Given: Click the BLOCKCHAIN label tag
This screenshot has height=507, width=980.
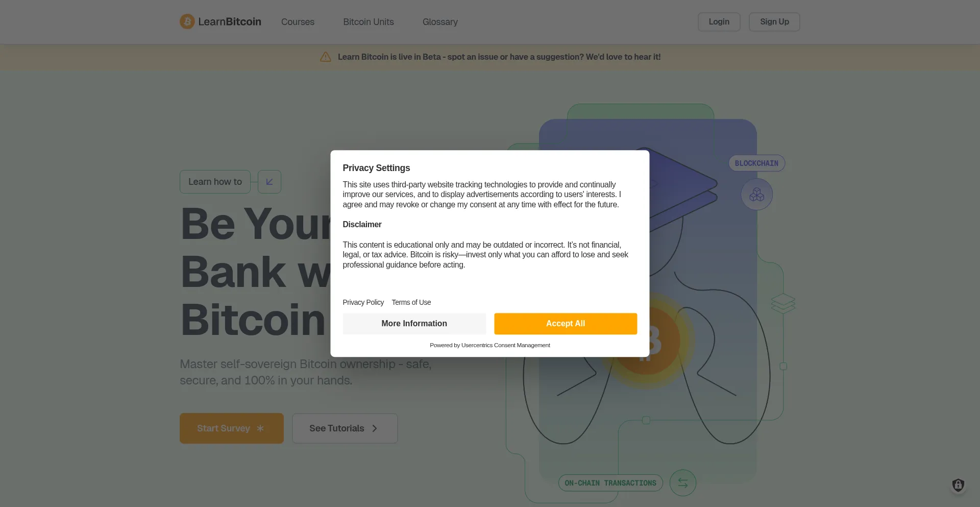Looking at the screenshot, I should 756,163.
